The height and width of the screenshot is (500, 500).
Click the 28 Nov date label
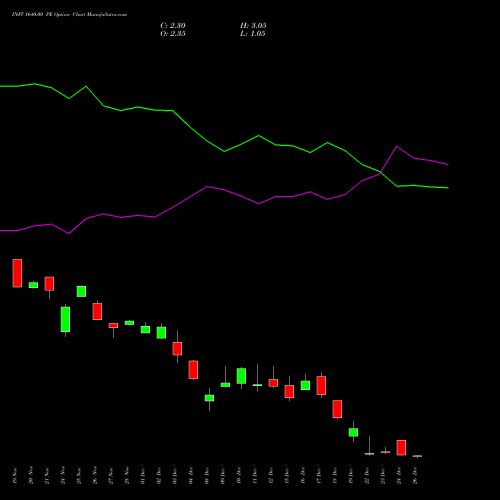tap(127, 475)
